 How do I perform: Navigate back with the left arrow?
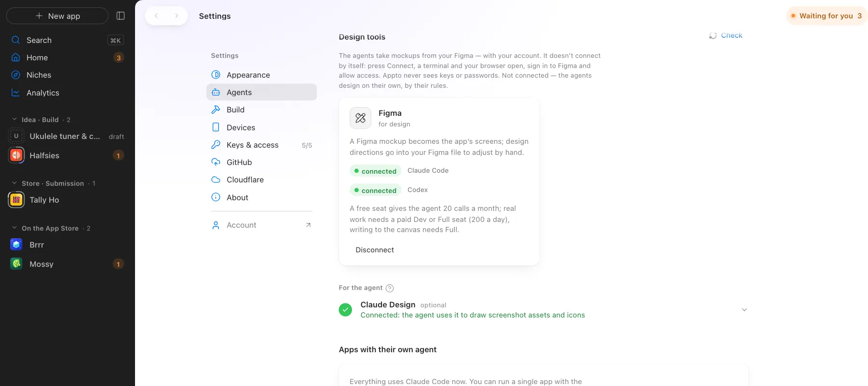[156, 16]
